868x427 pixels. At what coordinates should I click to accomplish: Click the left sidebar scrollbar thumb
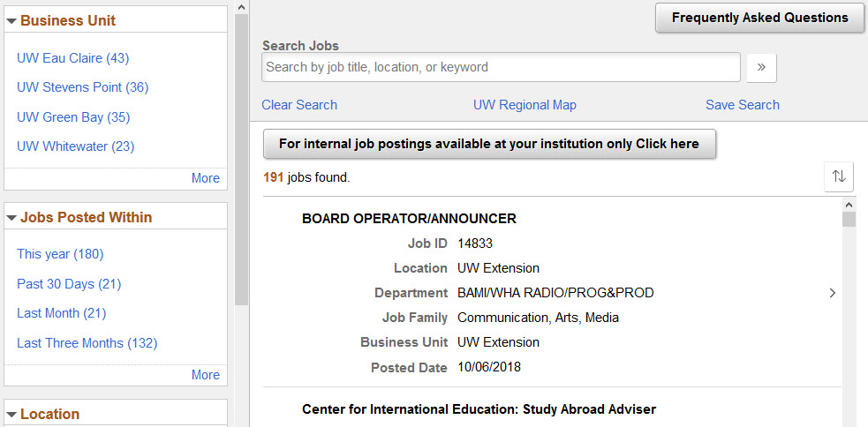pos(241,161)
